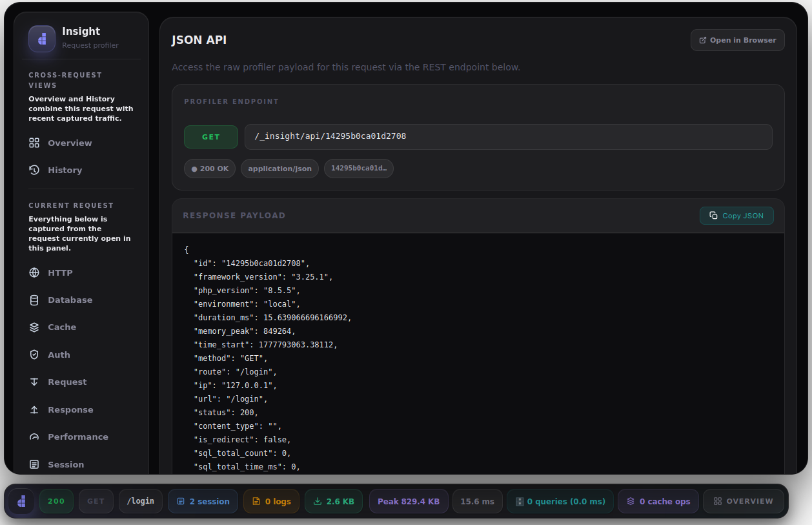Click the copy icon in Copy JSON
This screenshot has height=525, width=812.
tap(713, 216)
